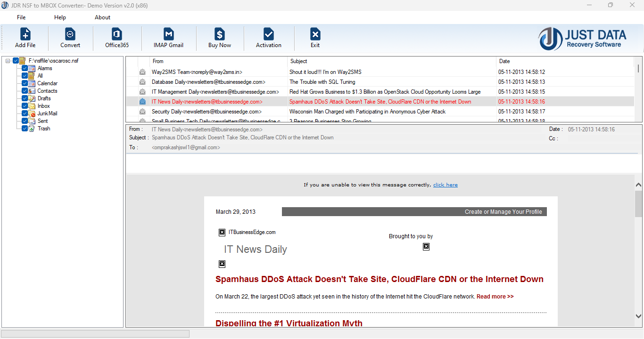Click envelope icon of Security Daily email
Screen dimensions: 644x339
(142, 112)
